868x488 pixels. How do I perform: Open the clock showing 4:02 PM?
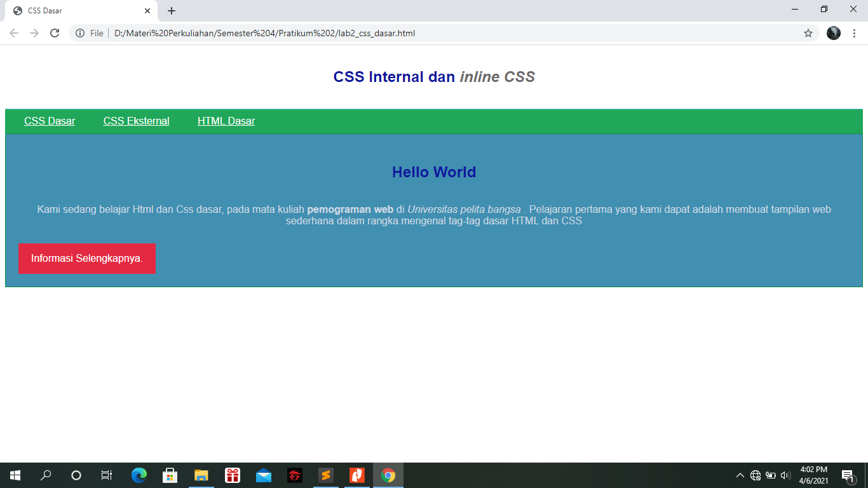(814, 475)
